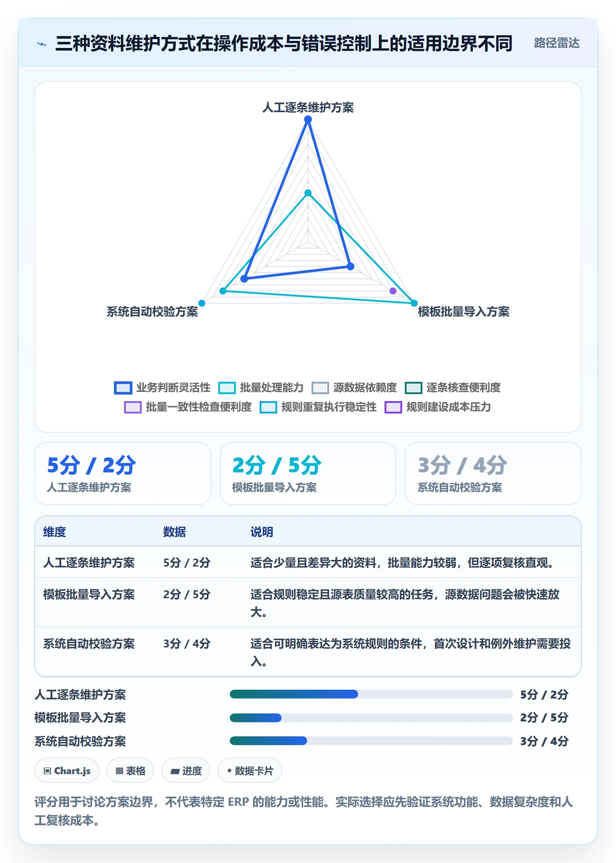Screen dimensions: 616x863
Task: Click the 5分 / 2分 table cell
Action: [x=187, y=563]
